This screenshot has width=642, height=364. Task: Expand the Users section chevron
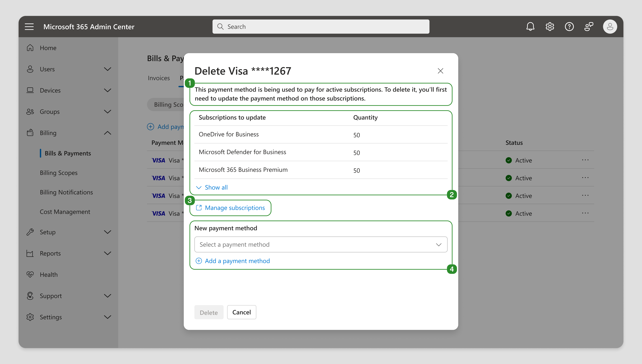pos(107,69)
